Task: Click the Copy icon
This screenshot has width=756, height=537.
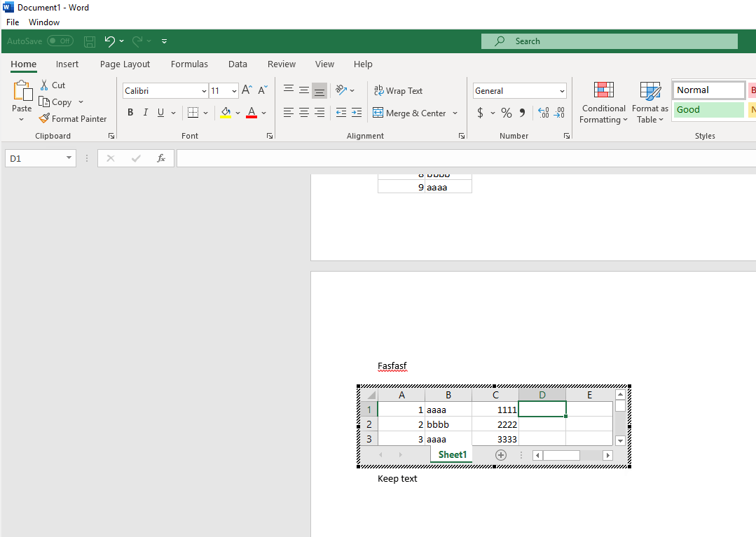Action: 44,102
